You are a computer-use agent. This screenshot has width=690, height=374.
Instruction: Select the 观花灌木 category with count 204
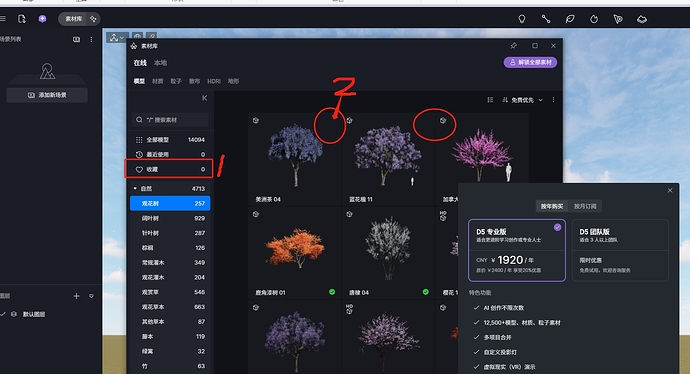click(170, 277)
